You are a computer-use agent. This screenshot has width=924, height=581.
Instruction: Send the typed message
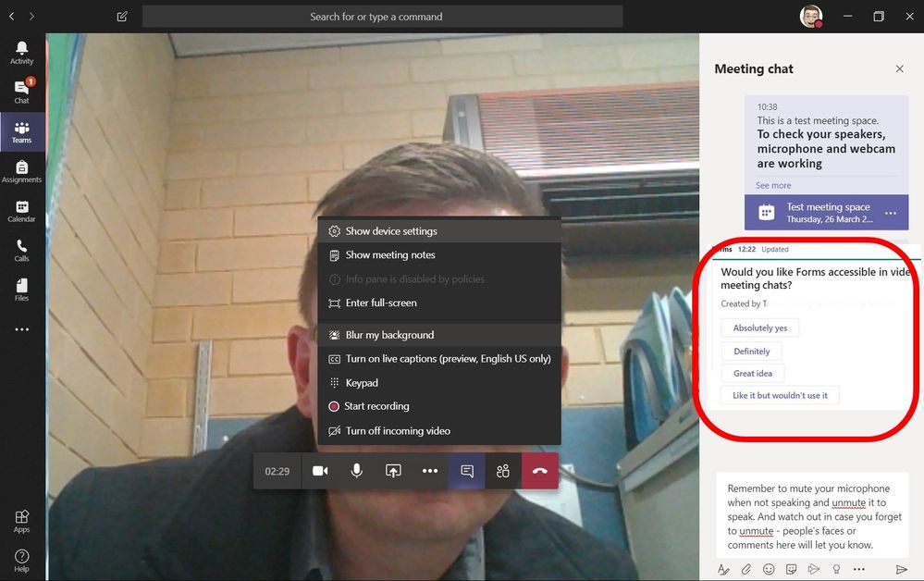901,569
